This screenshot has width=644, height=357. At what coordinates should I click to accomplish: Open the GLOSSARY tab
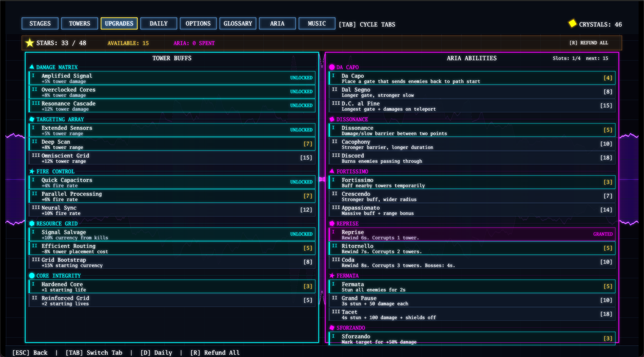tap(237, 24)
